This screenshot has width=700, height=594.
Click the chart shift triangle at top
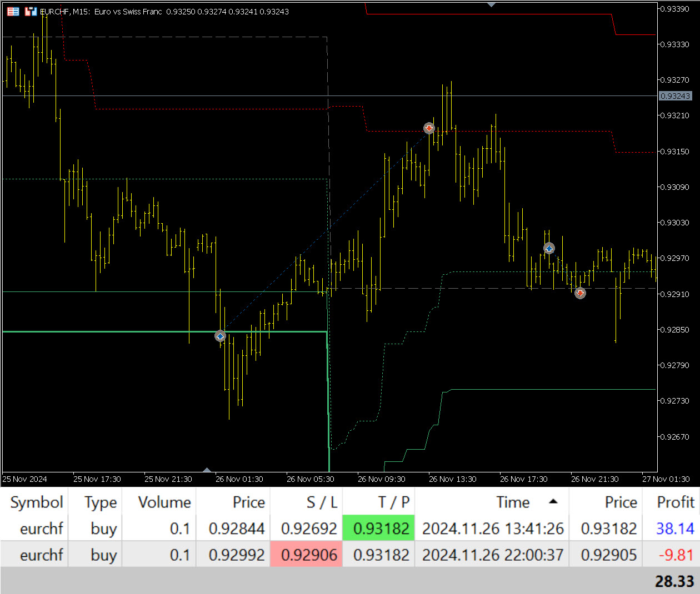(x=491, y=5)
